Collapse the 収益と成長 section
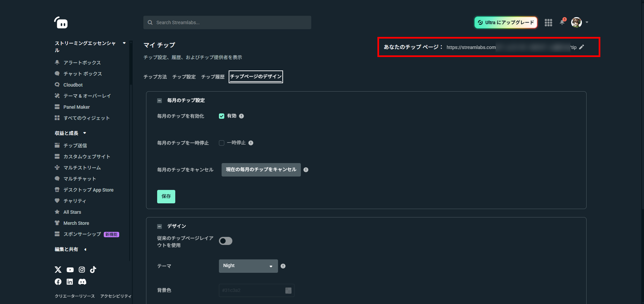The width and height of the screenshot is (644, 304). coord(85,133)
